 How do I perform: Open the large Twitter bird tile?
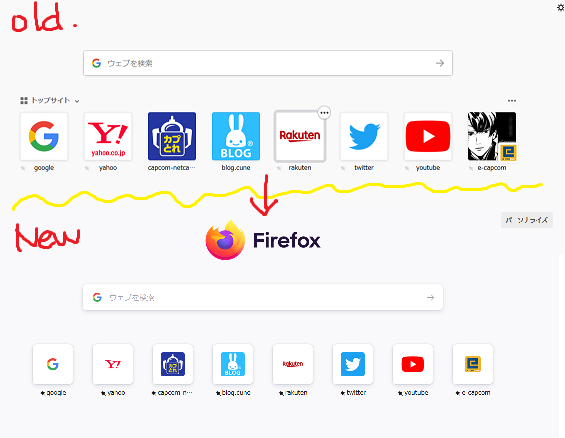[x=364, y=136]
